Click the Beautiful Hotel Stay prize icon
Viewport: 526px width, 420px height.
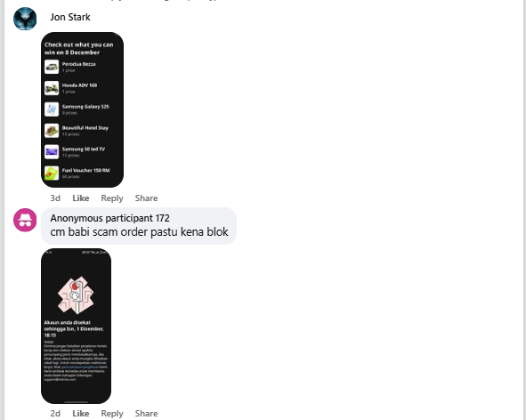coord(52,131)
